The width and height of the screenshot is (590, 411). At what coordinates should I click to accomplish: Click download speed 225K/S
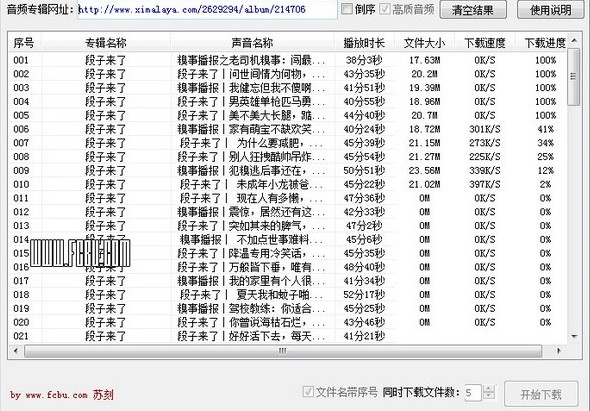point(485,157)
